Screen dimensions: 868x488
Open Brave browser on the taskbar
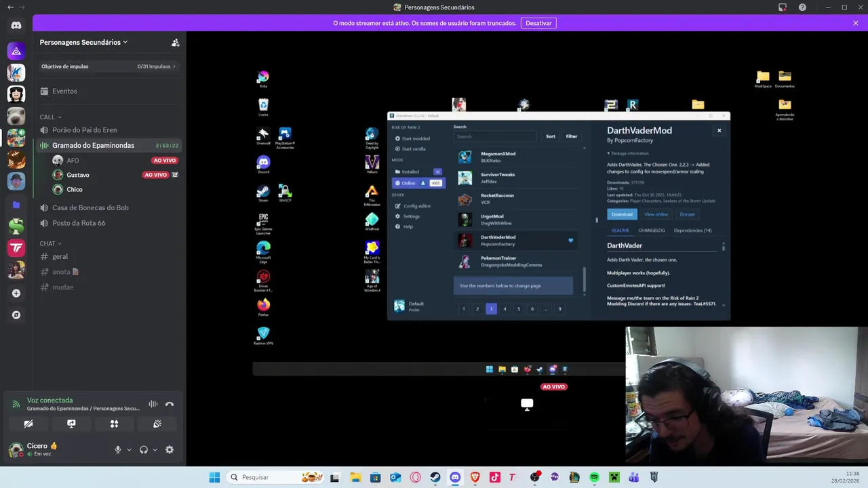[475, 477]
